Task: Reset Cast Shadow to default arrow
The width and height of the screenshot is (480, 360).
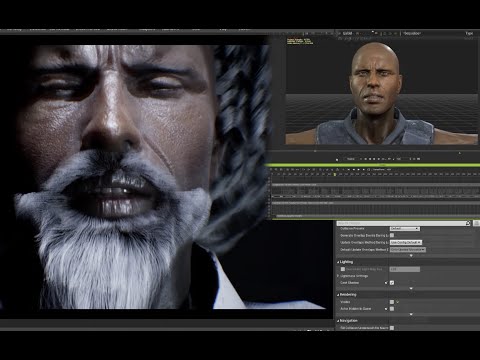Action: (386, 283)
